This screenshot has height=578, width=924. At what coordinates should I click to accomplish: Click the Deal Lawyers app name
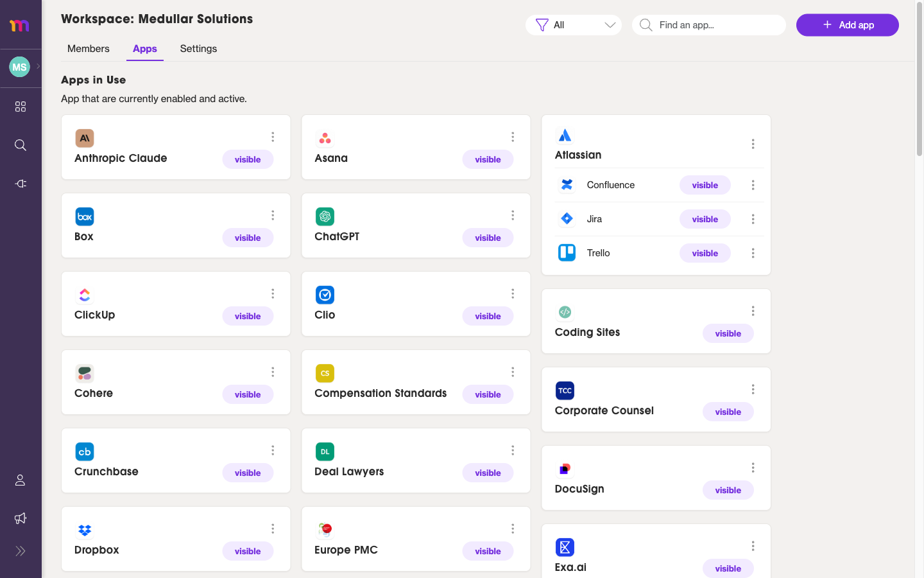tap(349, 471)
